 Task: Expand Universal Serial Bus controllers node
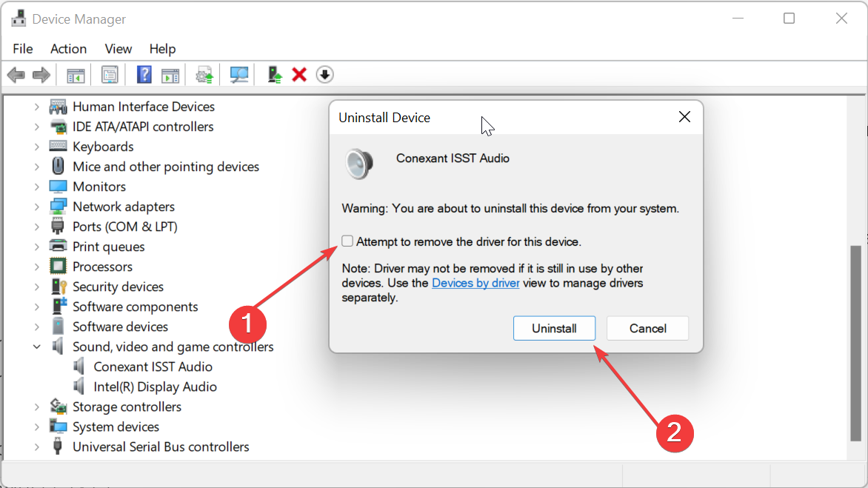[36, 447]
